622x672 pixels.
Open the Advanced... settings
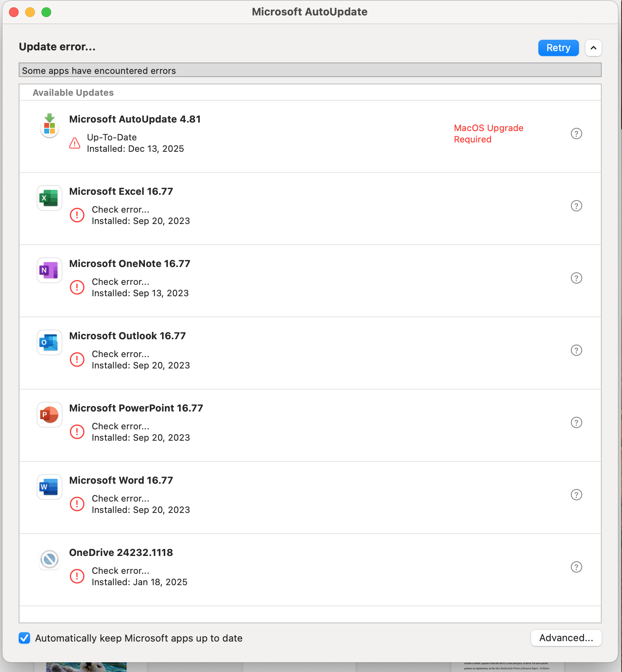[566, 638]
